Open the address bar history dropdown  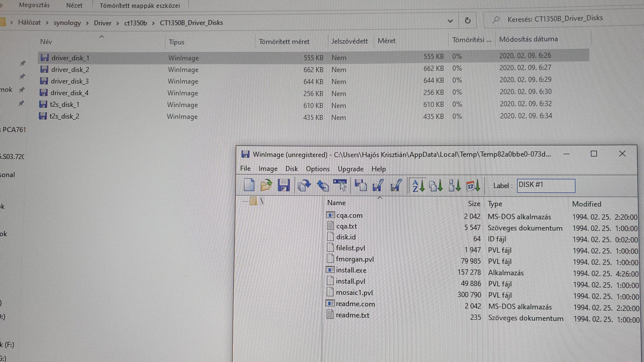pyautogui.click(x=450, y=21)
